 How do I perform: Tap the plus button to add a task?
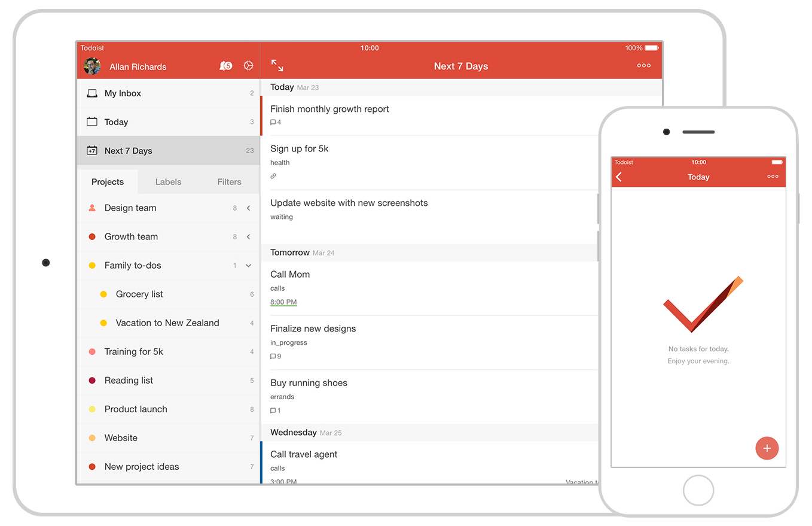click(767, 448)
